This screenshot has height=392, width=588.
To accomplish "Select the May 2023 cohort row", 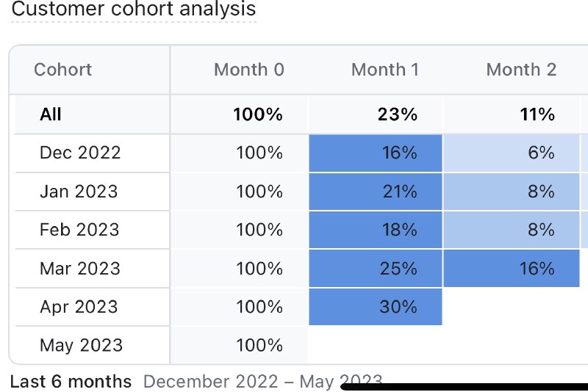I will coord(81,345).
